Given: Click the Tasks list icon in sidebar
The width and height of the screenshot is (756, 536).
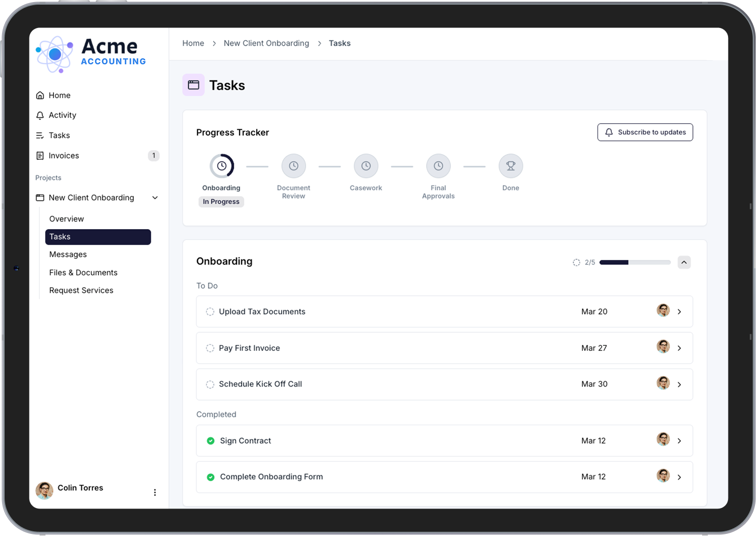Looking at the screenshot, I should tap(40, 135).
